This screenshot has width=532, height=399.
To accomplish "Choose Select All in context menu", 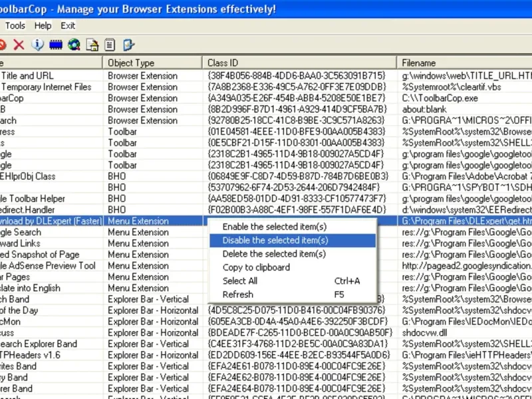I will (293, 281).
